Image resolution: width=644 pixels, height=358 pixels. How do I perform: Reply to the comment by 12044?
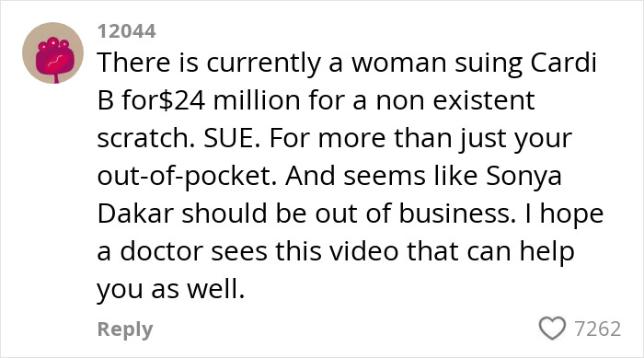tap(125, 329)
